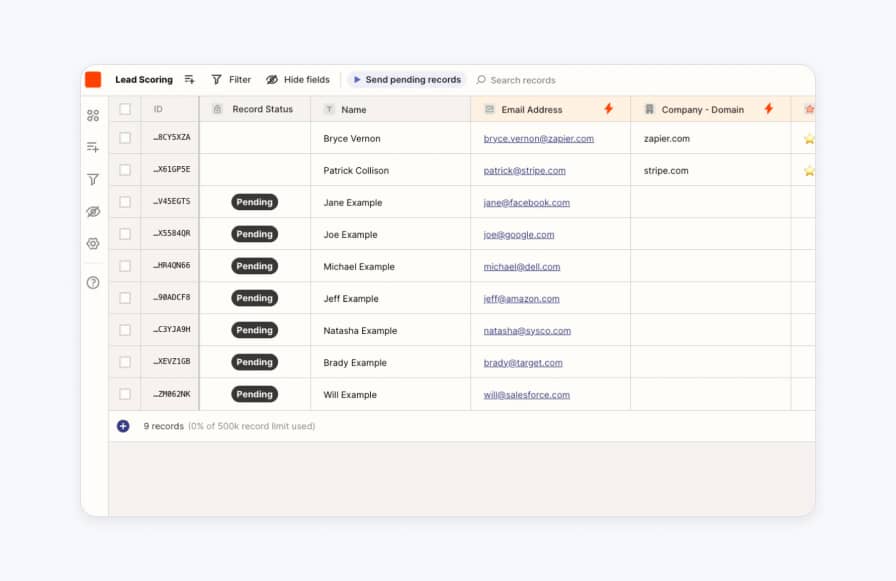Open the help question mark icon
Image resolution: width=896 pixels, height=581 pixels.
click(93, 283)
